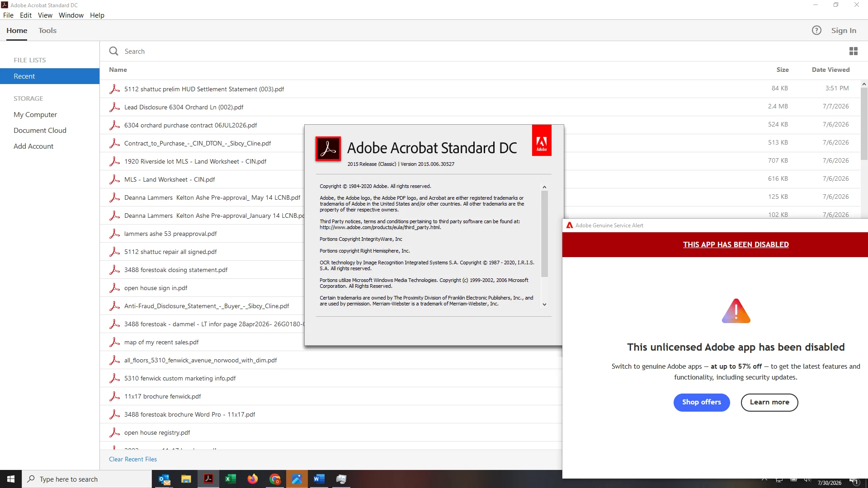Open the File menu
This screenshot has height=488, width=868.
pyautogui.click(x=8, y=15)
